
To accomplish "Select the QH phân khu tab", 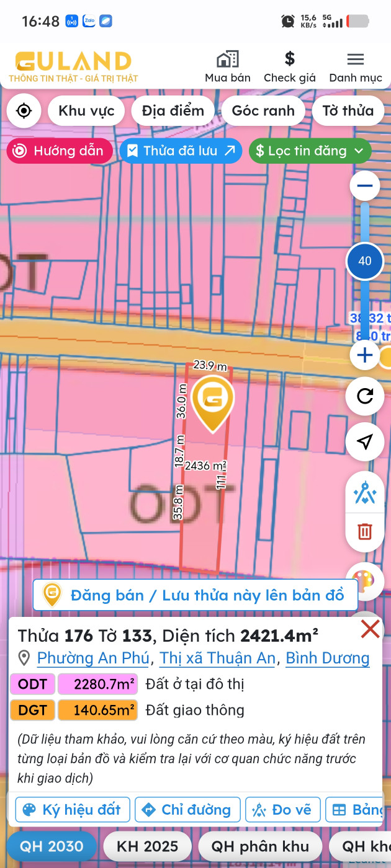I will point(260,846).
